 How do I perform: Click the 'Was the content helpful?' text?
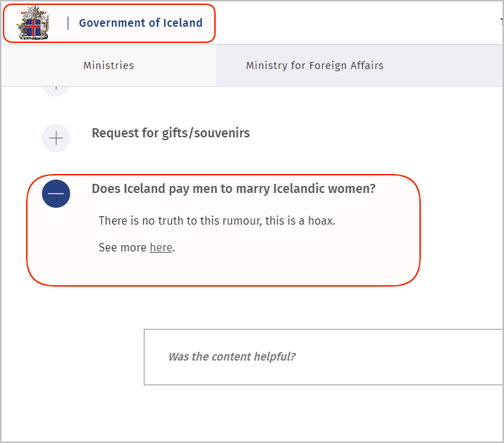pyautogui.click(x=232, y=357)
